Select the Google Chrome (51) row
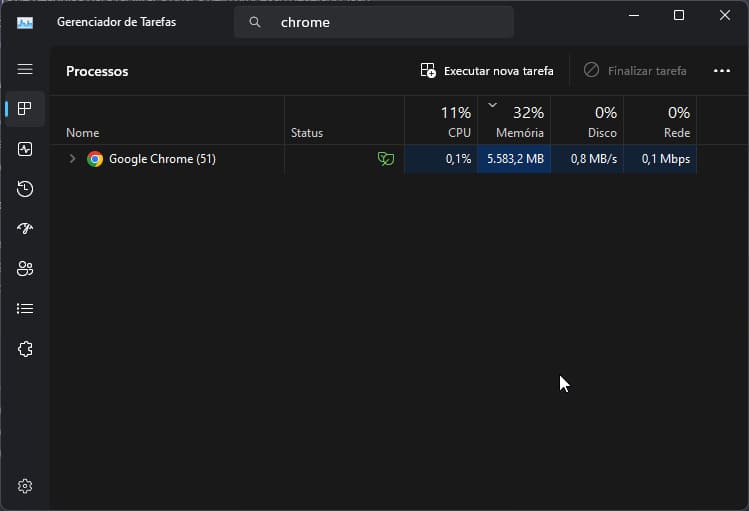Image resolution: width=749 pixels, height=511 pixels. 374,159
